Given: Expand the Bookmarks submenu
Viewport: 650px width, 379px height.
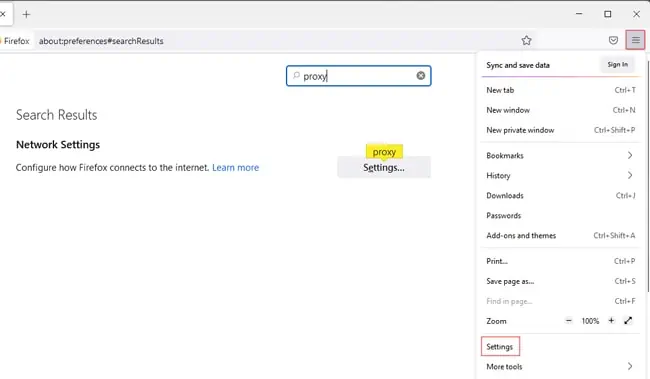Looking at the screenshot, I should (x=560, y=155).
